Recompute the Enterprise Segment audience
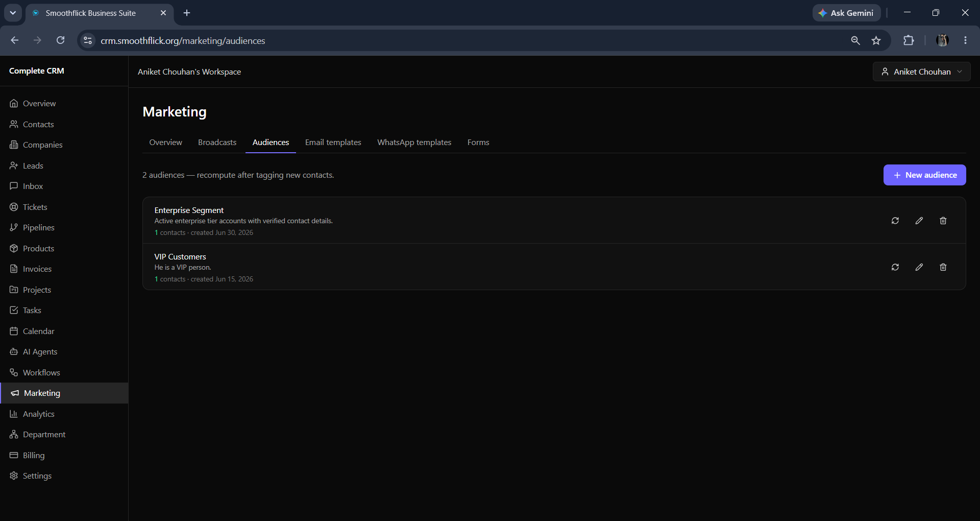The width and height of the screenshot is (980, 521). pos(895,221)
